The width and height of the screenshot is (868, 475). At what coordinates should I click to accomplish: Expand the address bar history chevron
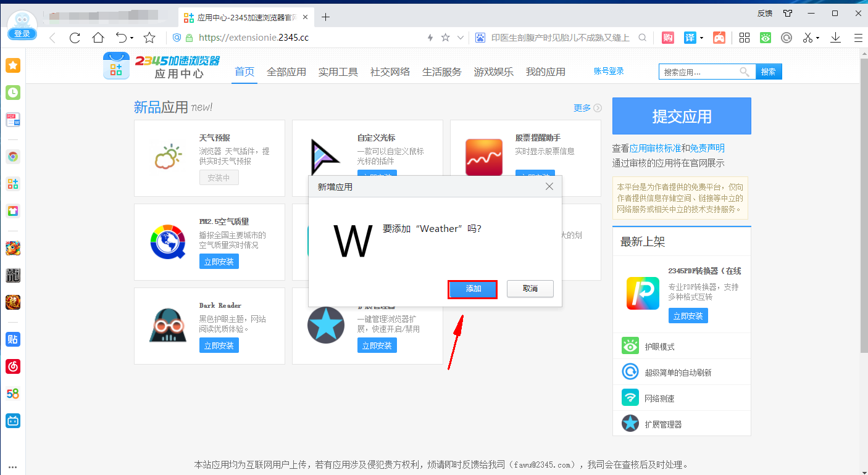point(460,38)
